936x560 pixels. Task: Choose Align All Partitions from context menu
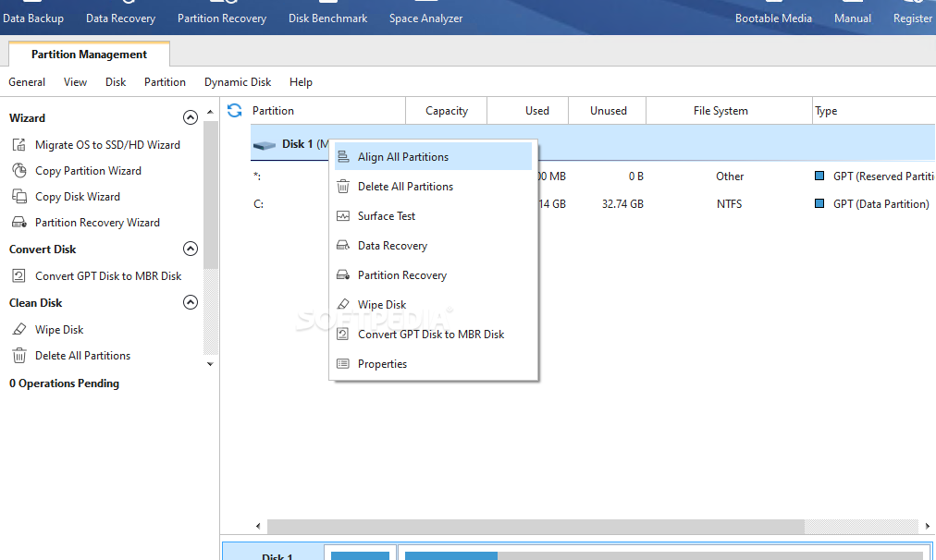[x=434, y=157]
